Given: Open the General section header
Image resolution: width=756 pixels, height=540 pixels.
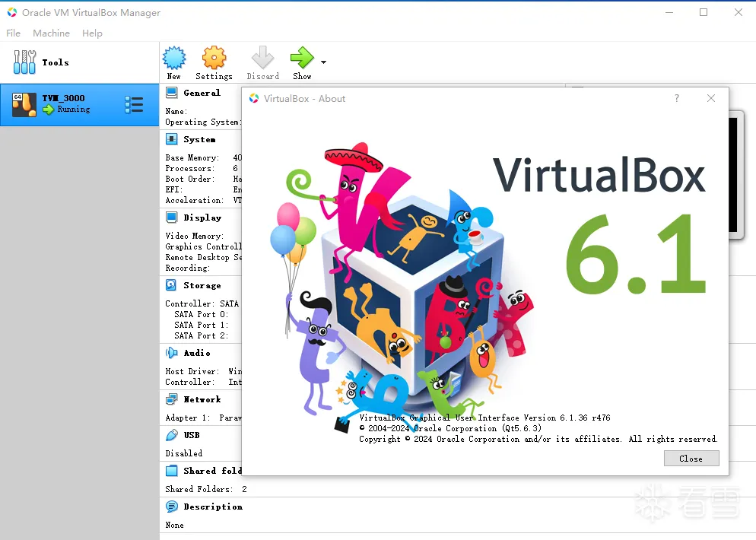Looking at the screenshot, I should [202, 93].
